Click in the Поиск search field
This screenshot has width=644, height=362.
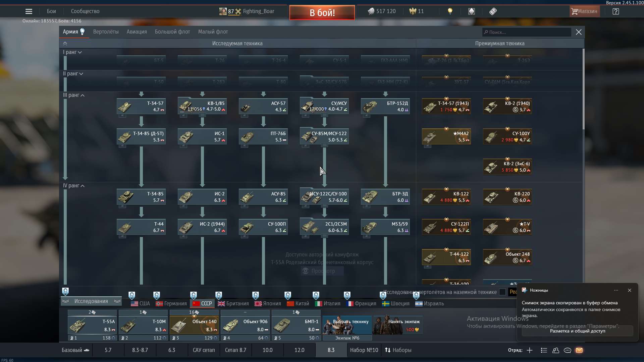click(527, 32)
